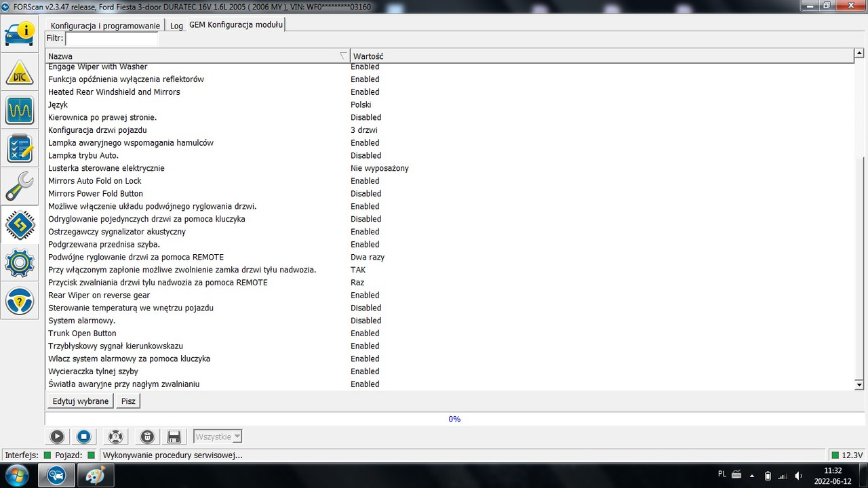Screen dimensions: 868x488
Task: Click the Nazwa column sort arrow
Action: coord(343,56)
